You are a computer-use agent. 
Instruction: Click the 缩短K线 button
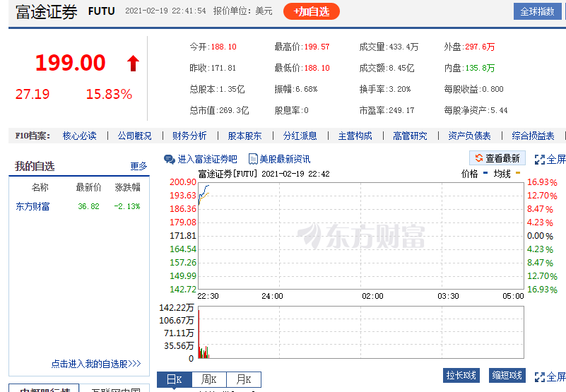pos(507,375)
